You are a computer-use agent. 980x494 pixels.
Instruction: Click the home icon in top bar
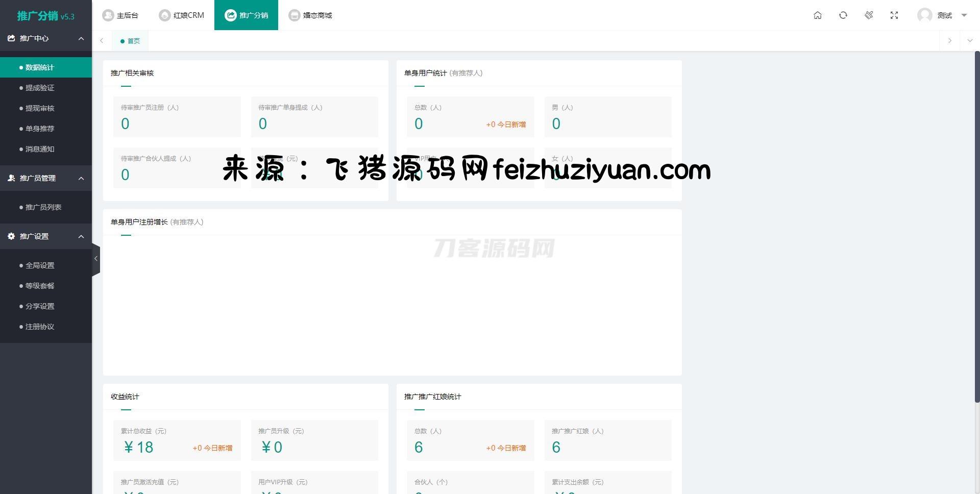(818, 15)
